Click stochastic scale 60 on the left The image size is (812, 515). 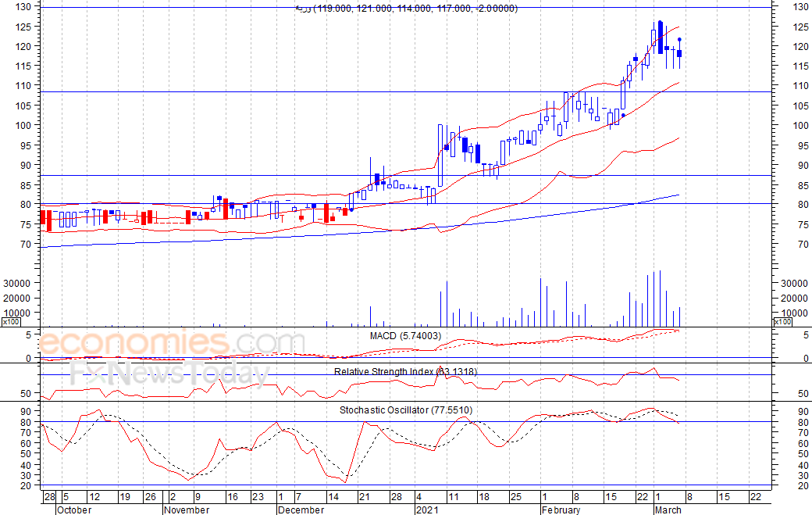click(x=27, y=443)
